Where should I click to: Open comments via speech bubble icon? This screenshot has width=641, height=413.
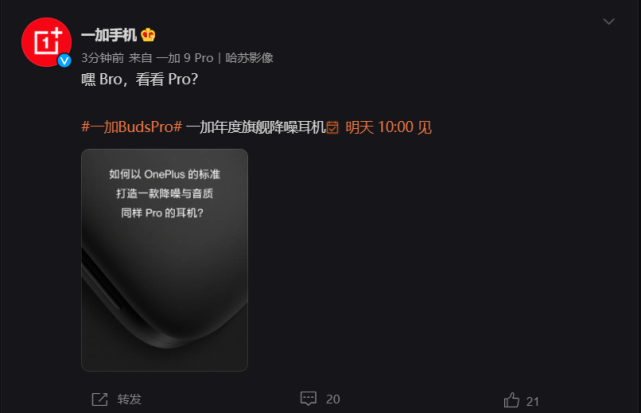pyautogui.click(x=308, y=398)
